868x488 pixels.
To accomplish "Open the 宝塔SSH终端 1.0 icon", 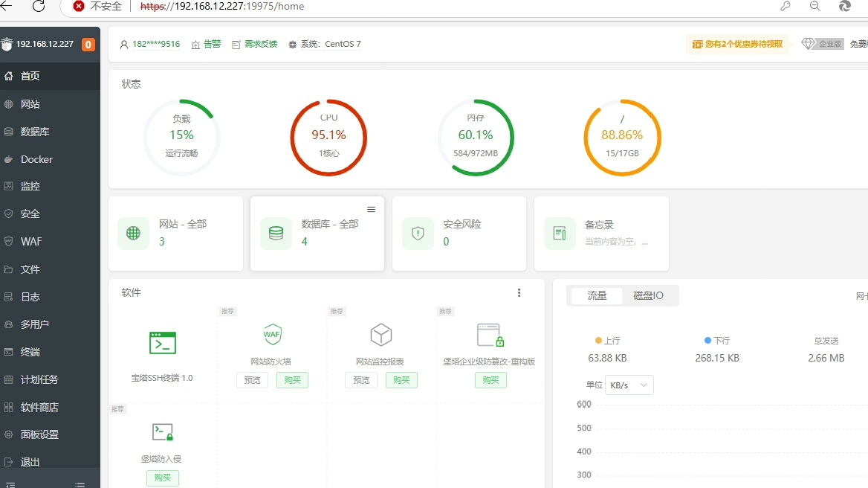I will pos(162,343).
